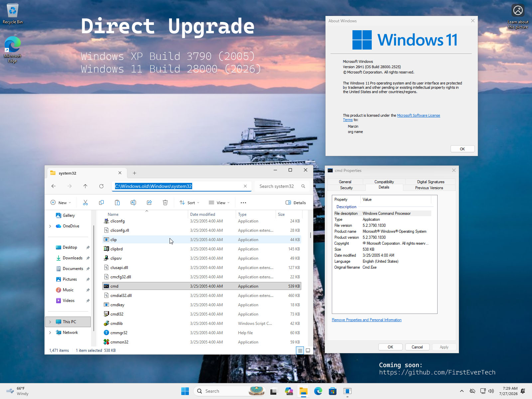
Task: Click OK in cmd Properties dialog
Action: [390, 347]
